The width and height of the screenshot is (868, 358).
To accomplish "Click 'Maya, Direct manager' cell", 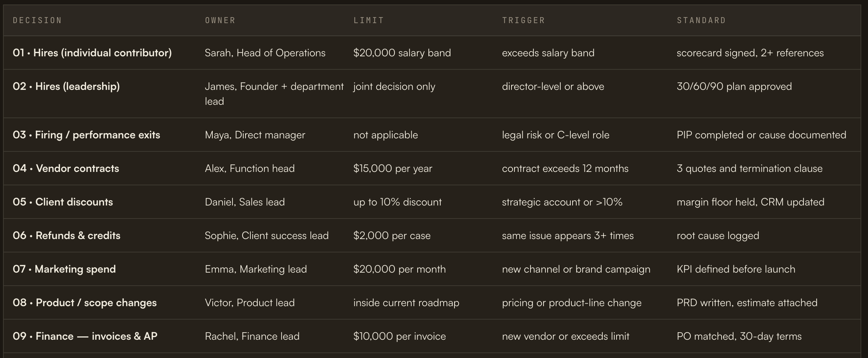I will pos(255,135).
